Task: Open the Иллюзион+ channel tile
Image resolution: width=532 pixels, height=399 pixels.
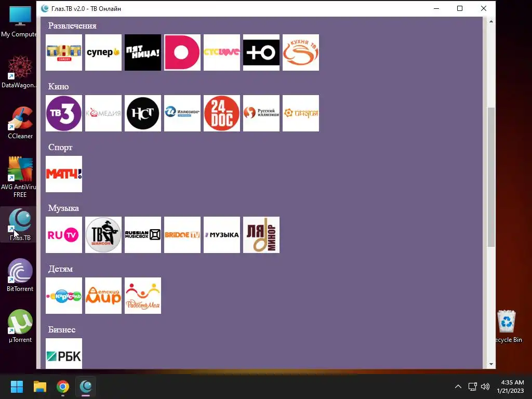Action: [x=182, y=113]
